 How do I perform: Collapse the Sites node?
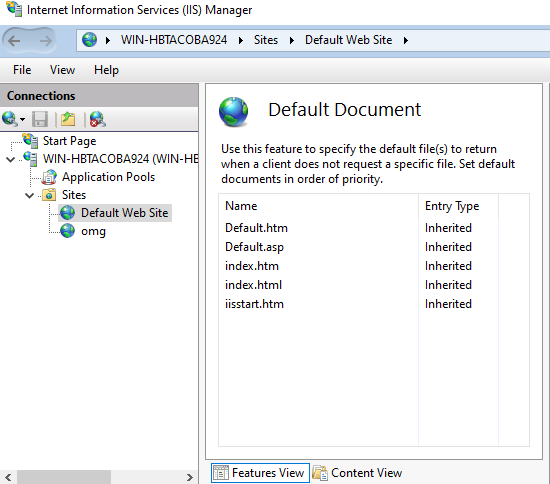[29, 196]
